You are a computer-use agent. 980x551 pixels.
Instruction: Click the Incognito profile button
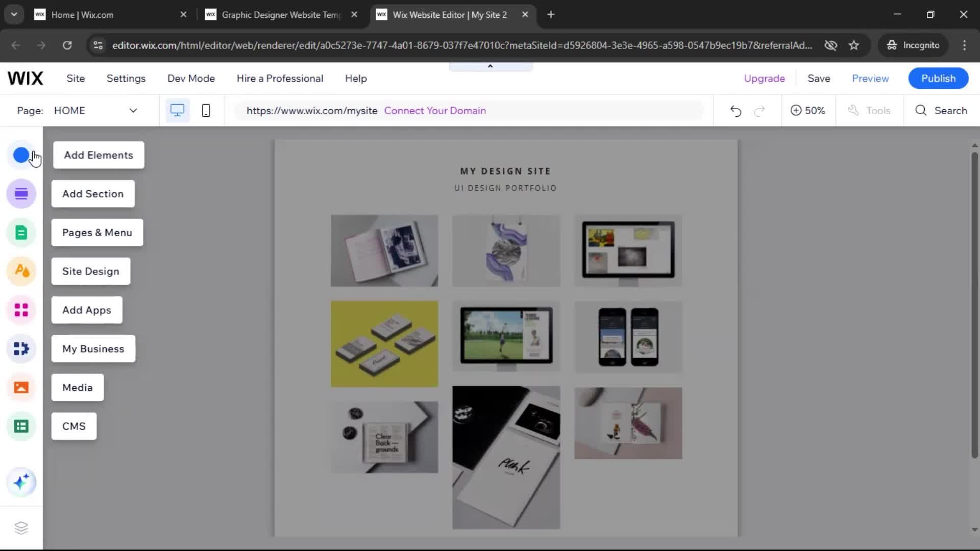point(913,45)
